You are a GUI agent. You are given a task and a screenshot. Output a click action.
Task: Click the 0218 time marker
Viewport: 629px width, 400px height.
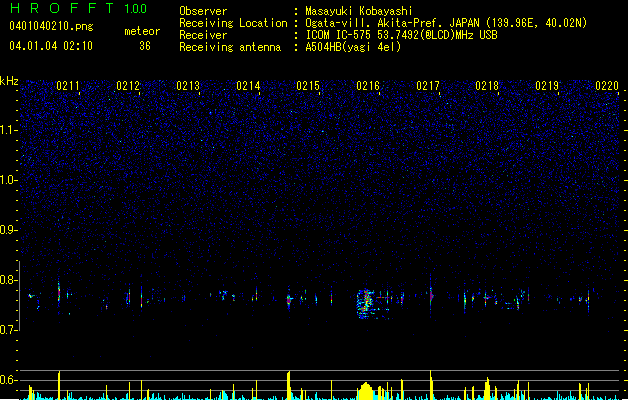click(x=487, y=85)
